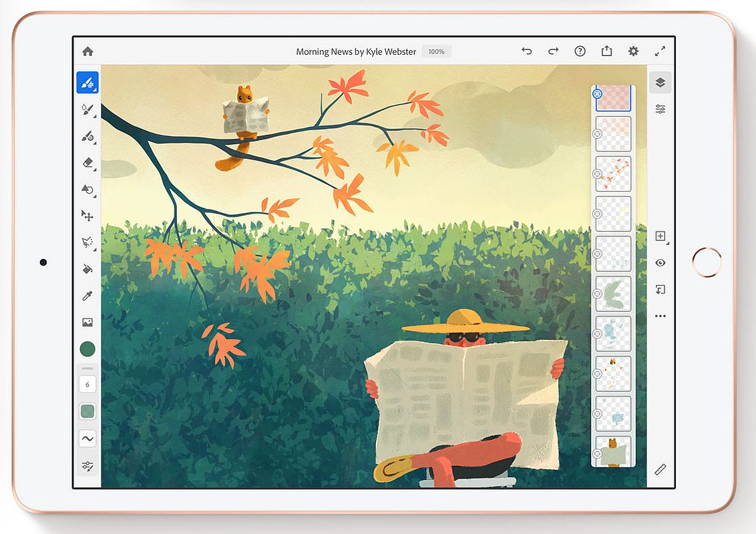Select the bottom squirrel-with-newspaper layer thumbnail
This screenshot has height=534, width=756.
click(613, 451)
